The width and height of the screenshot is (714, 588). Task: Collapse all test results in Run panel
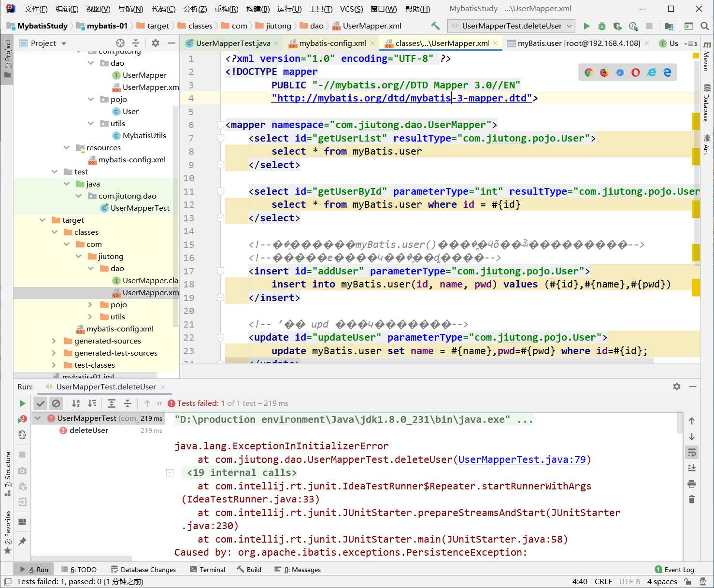click(128, 403)
